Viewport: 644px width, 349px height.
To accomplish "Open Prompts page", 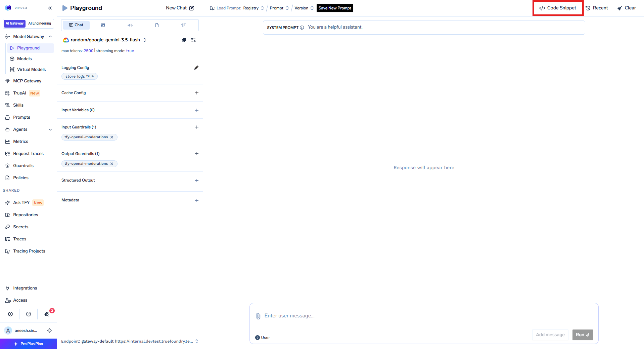I will click(21, 117).
